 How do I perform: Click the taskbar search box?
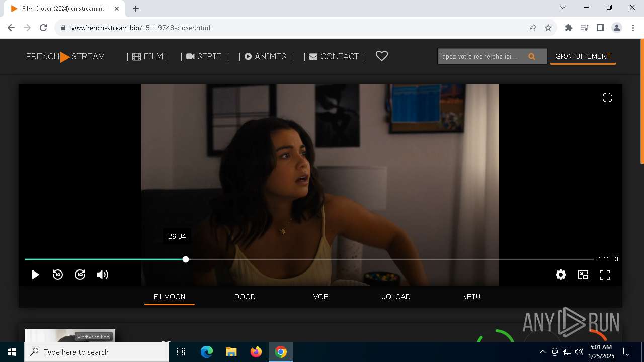pyautogui.click(x=97, y=352)
